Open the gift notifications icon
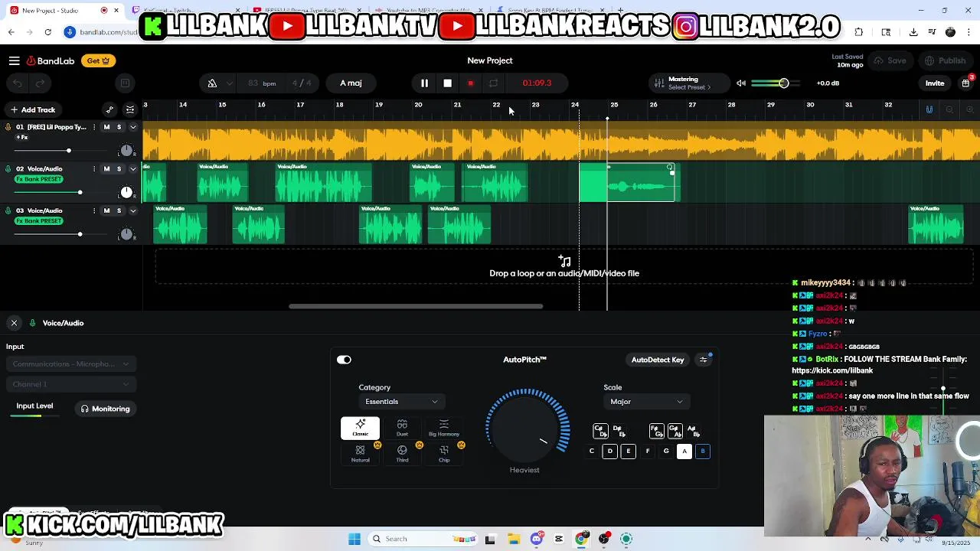 966,83
